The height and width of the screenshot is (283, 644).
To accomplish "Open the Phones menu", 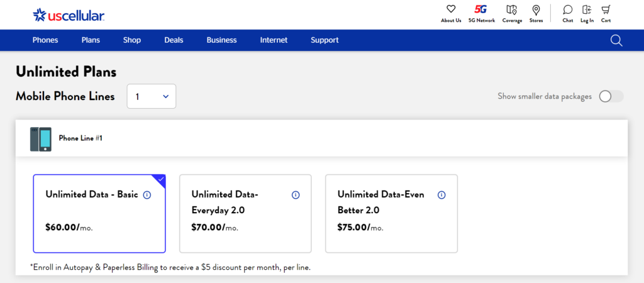I will pyautogui.click(x=45, y=40).
